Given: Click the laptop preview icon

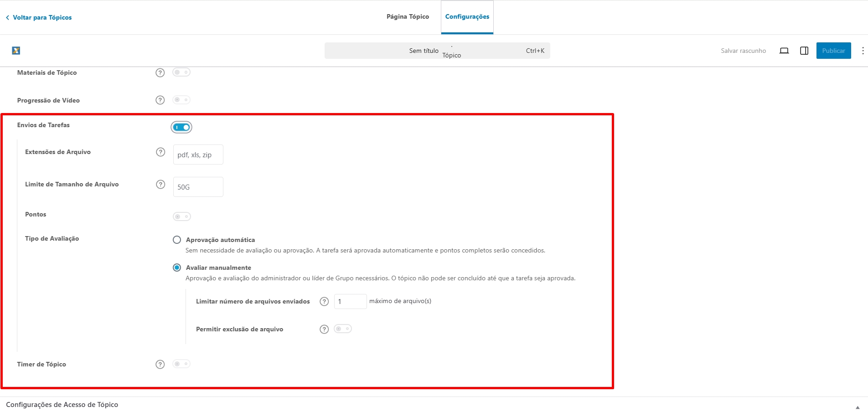Looking at the screenshot, I should (784, 51).
